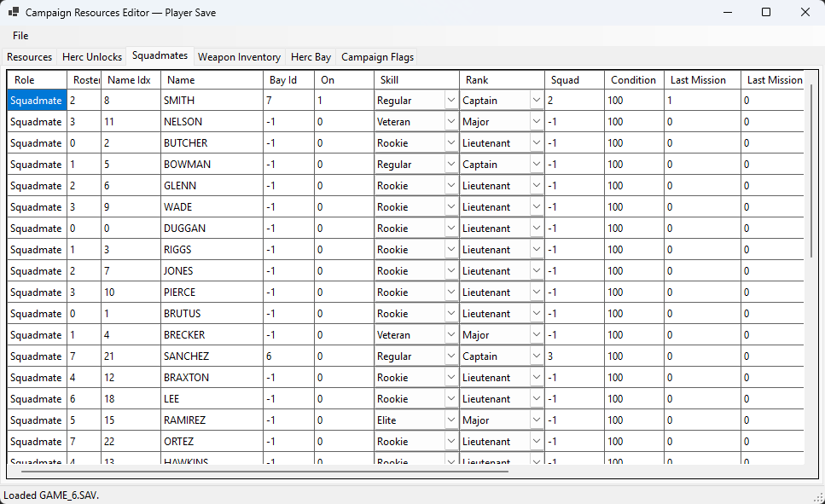Switch to the Herc Unlocks tab
This screenshot has width=825, height=504.
(x=92, y=57)
